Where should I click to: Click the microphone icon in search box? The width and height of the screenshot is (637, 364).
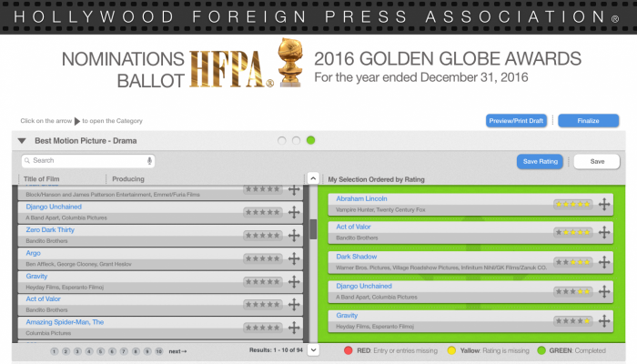[149, 161]
